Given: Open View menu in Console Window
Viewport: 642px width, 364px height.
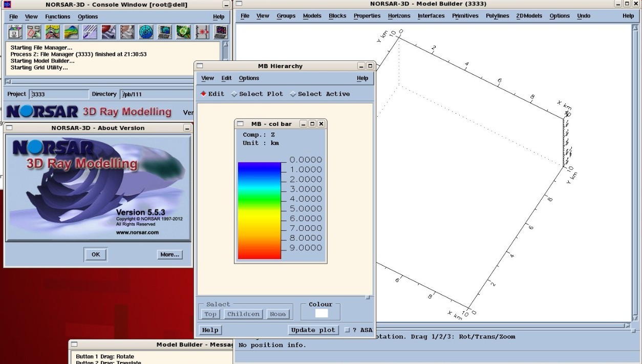Looking at the screenshot, I should (x=32, y=17).
